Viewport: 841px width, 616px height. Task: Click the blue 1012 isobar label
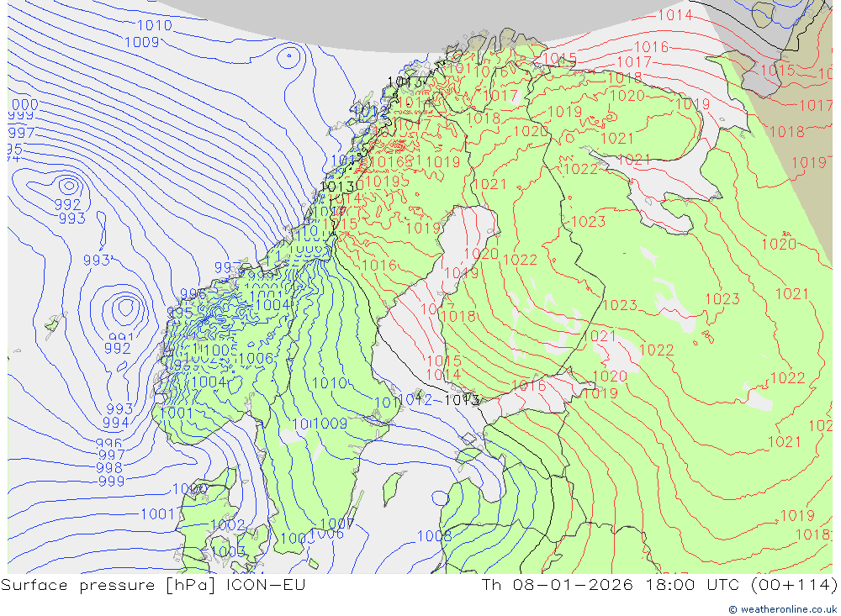415,399
